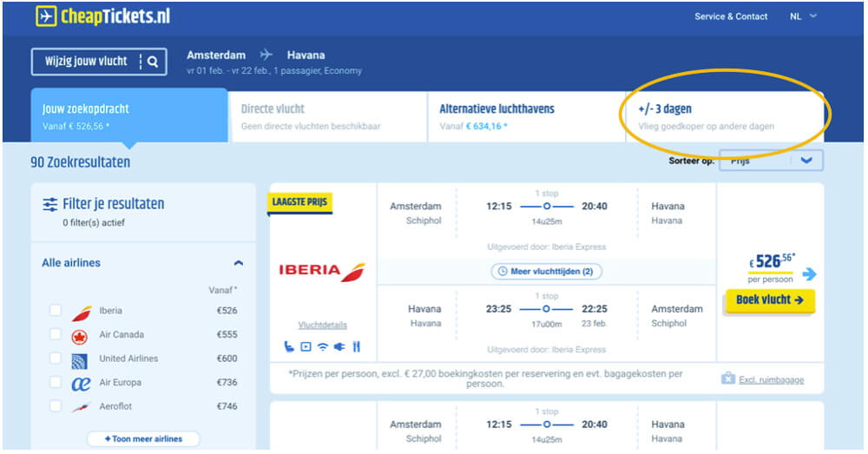Select the +/- 3 dagen tab
This screenshot has width=868, height=454.
pos(725,117)
